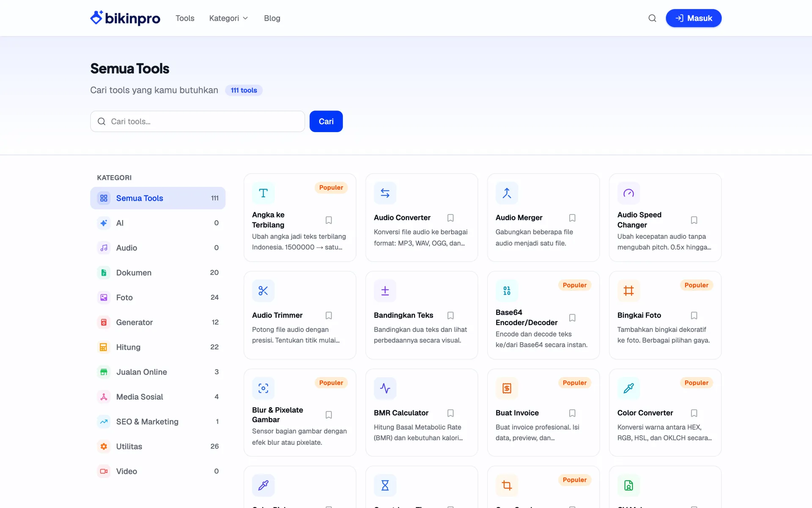Click the Buat Invoice receipt icon
Image resolution: width=812 pixels, height=508 pixels.
[507, 388]
